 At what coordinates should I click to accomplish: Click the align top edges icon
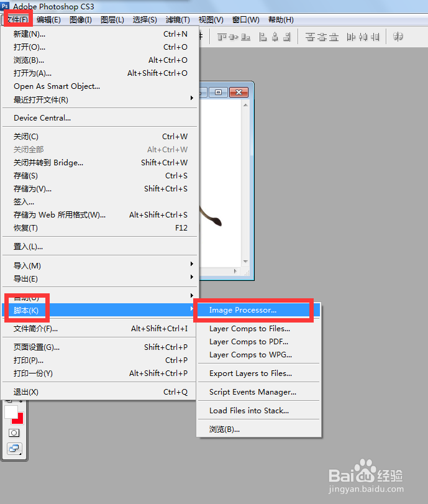click(x=222, y=37)
